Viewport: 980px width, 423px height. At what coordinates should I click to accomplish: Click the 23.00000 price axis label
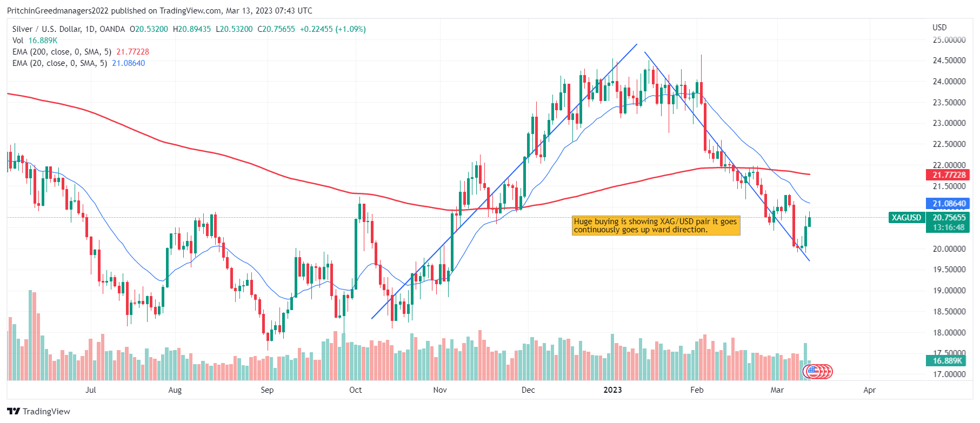click(x=949, y=123)
